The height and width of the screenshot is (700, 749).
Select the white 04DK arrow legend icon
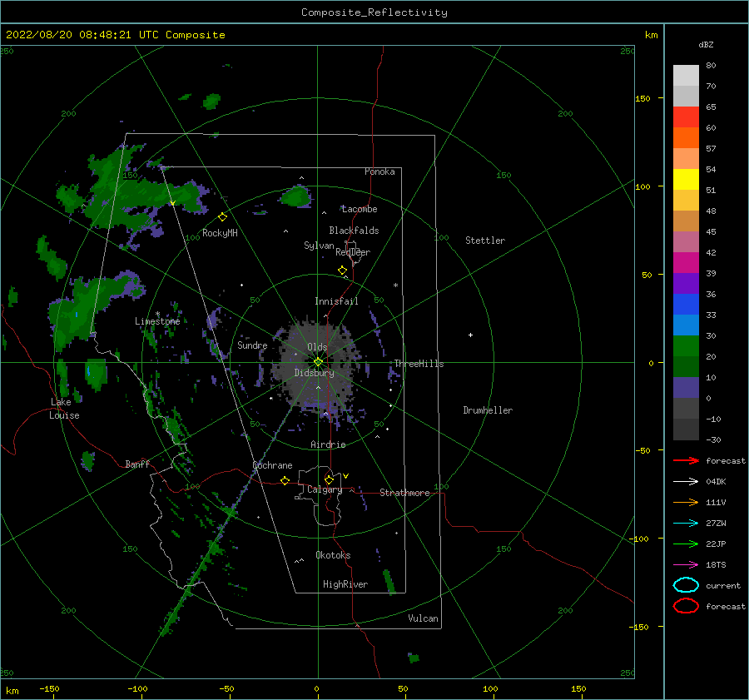686,481
